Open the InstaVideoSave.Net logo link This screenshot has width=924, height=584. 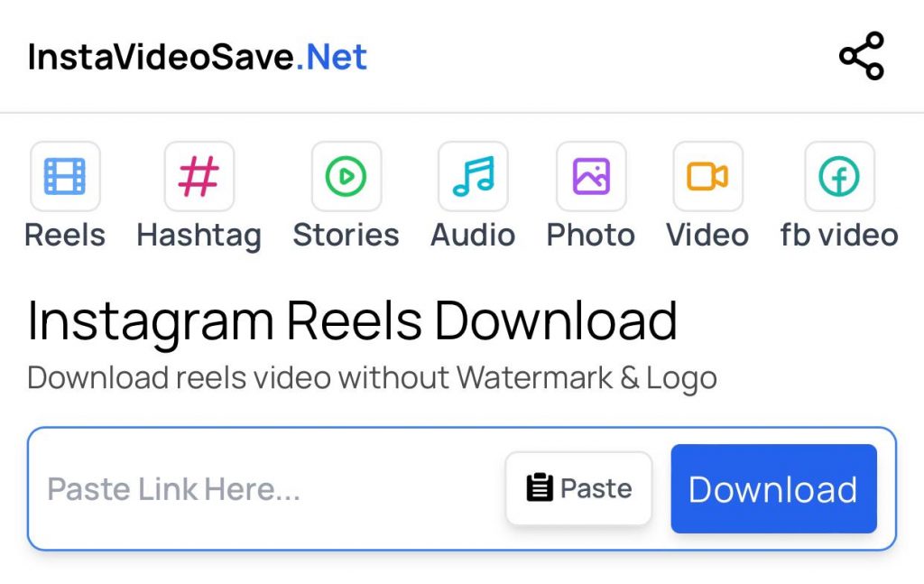[x=197, y=56]
